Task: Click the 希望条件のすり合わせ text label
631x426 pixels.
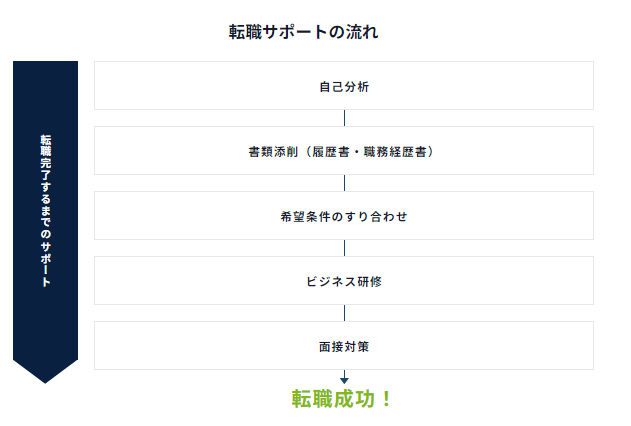Action: (x=344, y=216)
